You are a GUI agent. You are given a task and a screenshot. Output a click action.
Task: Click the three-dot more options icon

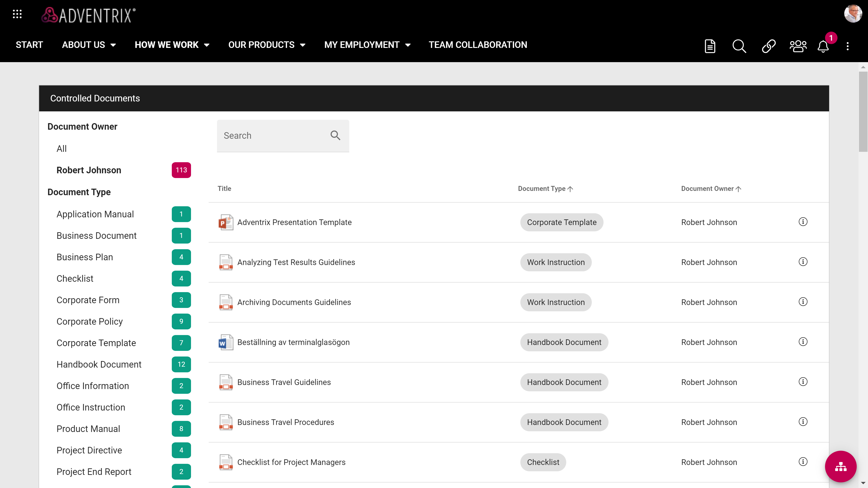[x=847, y=46]
